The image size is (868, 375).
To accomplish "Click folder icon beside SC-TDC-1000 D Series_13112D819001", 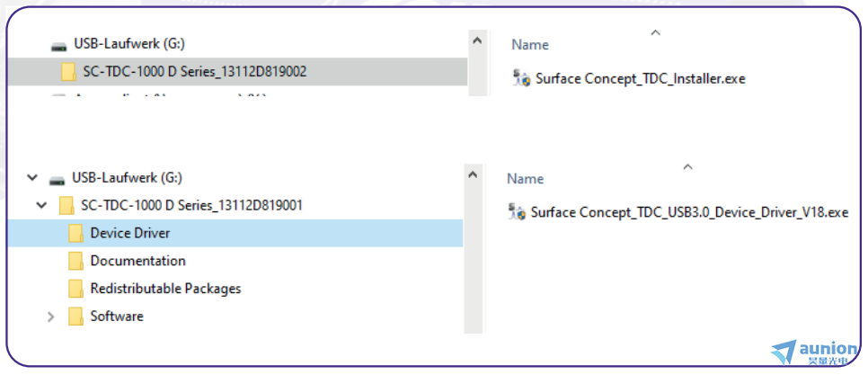I will pos(66,206).
